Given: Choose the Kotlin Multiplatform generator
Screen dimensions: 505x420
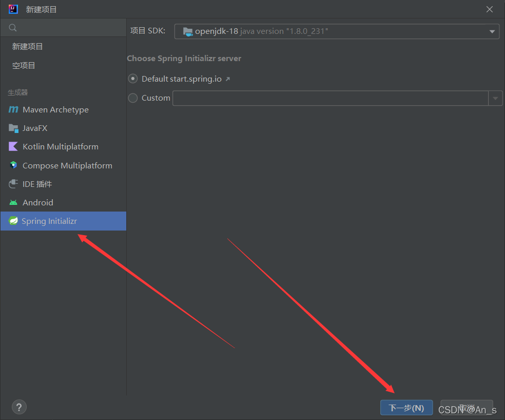Looking at the screenshot, I should pos(64,147).
